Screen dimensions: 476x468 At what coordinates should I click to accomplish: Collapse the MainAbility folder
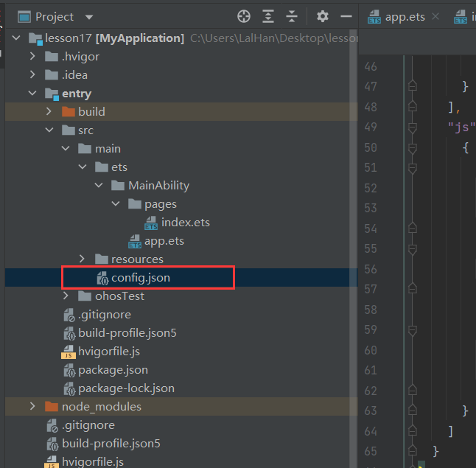click(x=99, y=185)
